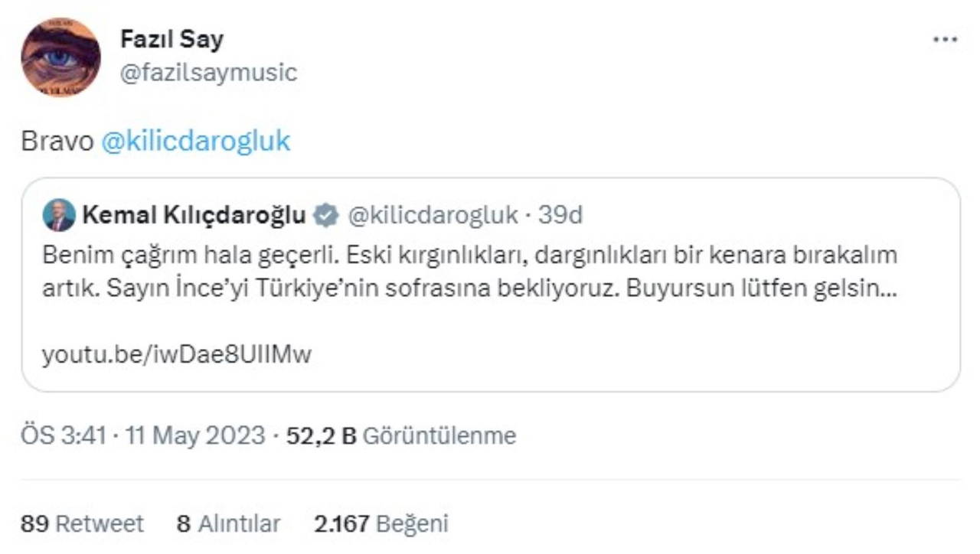Click Kemal Kılıçdaroğlu's small avatar
This screenshot has height=554, width=980.
(59, 215)
